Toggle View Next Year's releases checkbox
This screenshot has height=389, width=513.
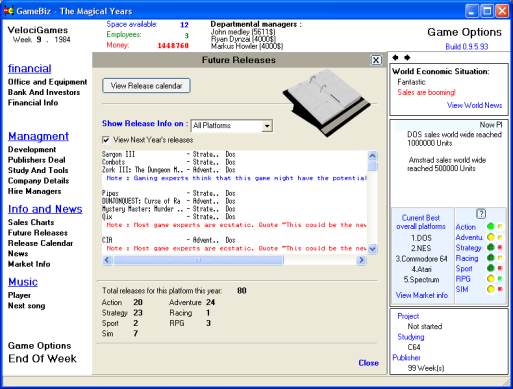point(106,140)
